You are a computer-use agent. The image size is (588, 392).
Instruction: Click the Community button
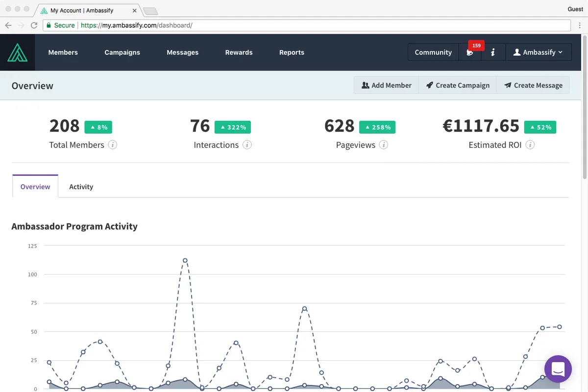(433, 52)
